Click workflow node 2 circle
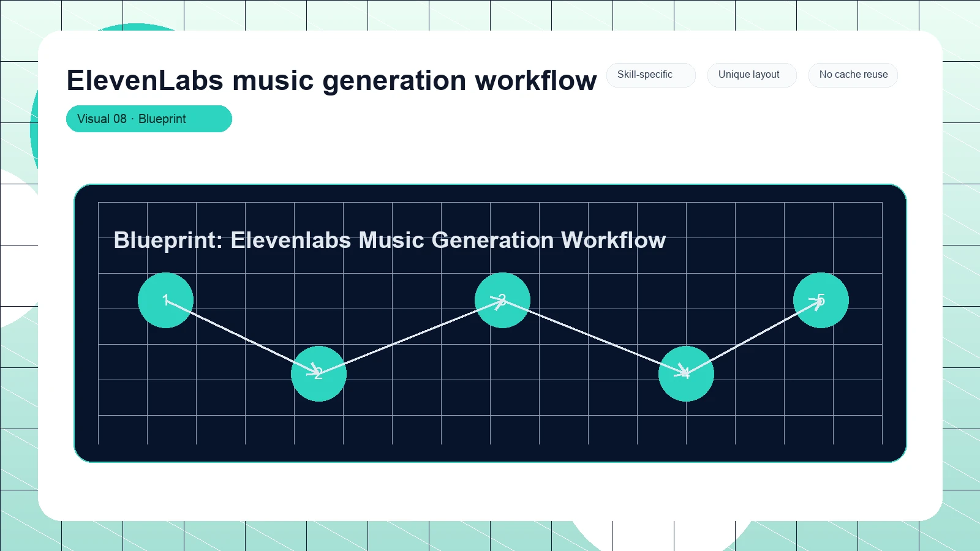The height and width of the screenshot is (551, 980). click(318, 373)
